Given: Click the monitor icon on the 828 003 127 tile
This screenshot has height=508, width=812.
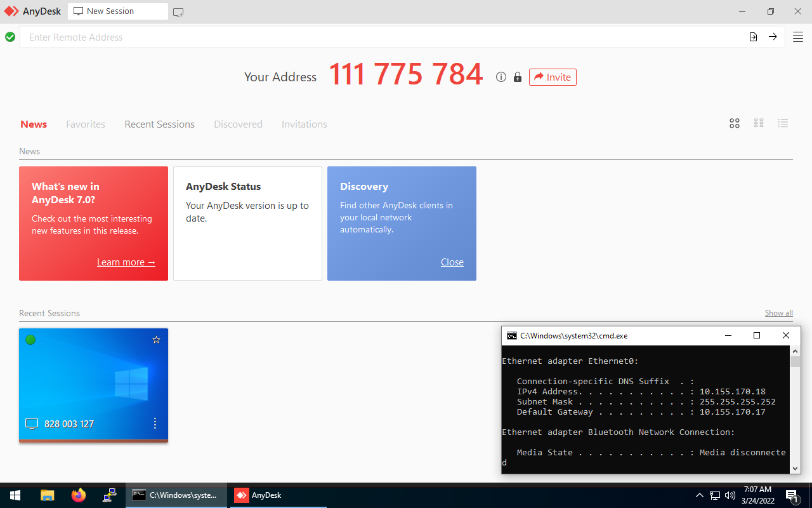Looking at the screenshot, I should pyautogui.click(x=31, y=424).
